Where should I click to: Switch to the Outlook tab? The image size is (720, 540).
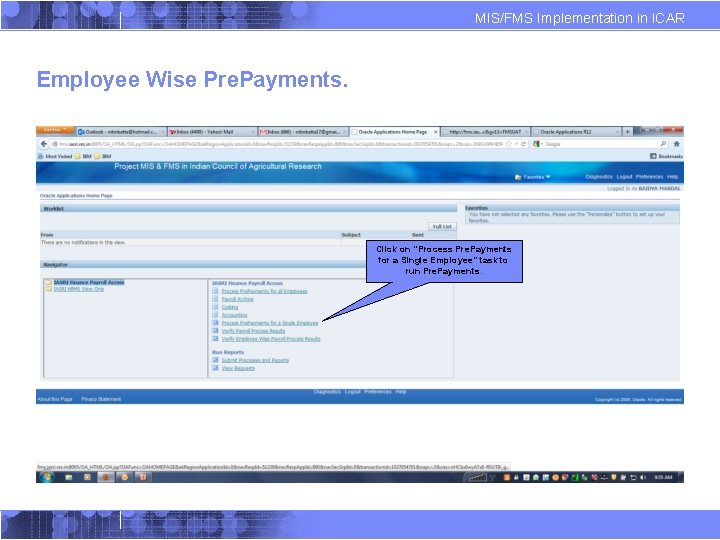[x=121, y=132]
